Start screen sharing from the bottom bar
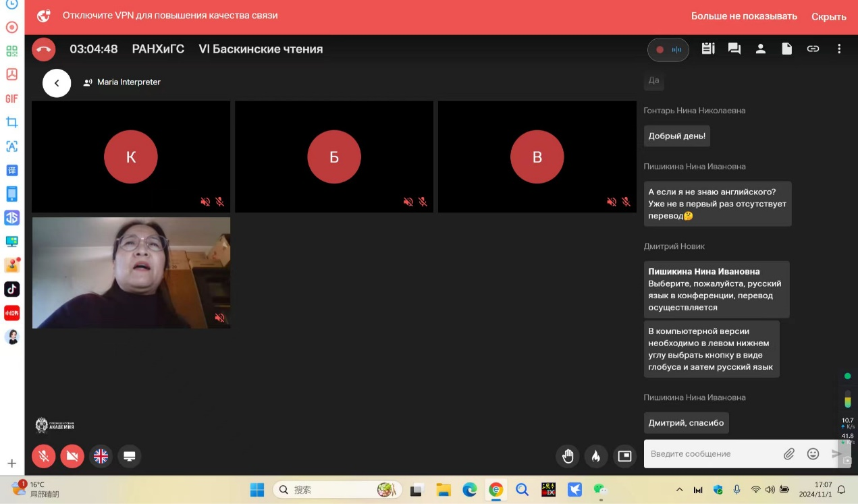This screenshot has height=504, width=858. point(129,456)
